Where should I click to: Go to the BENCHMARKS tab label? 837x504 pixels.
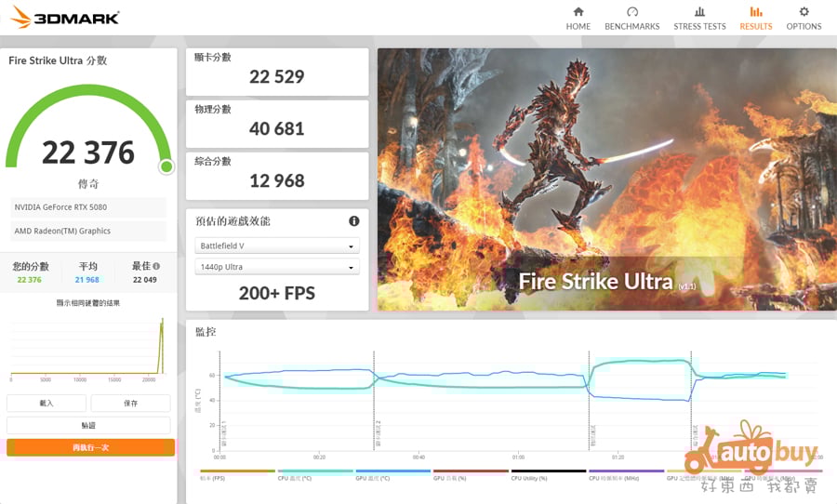632,27
